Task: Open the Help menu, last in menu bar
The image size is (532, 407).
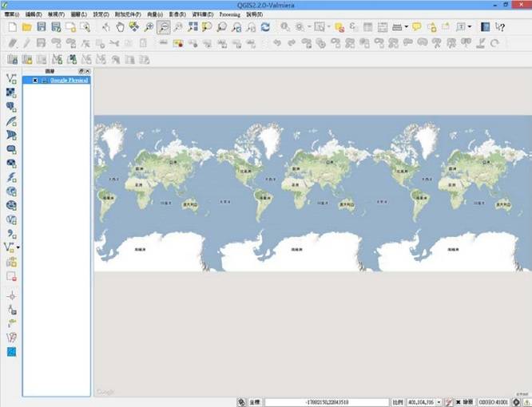Action: tap(255, 14)
